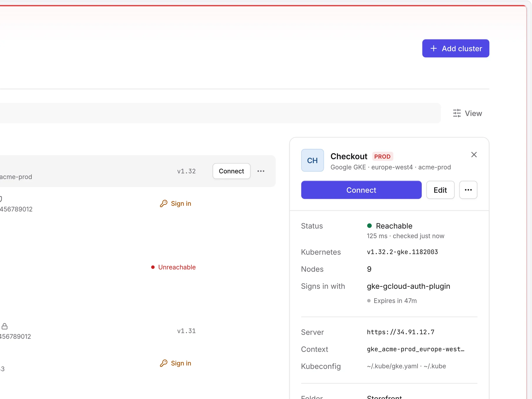
Task: Select the Unreachable status text
Action: pos(177,267)
